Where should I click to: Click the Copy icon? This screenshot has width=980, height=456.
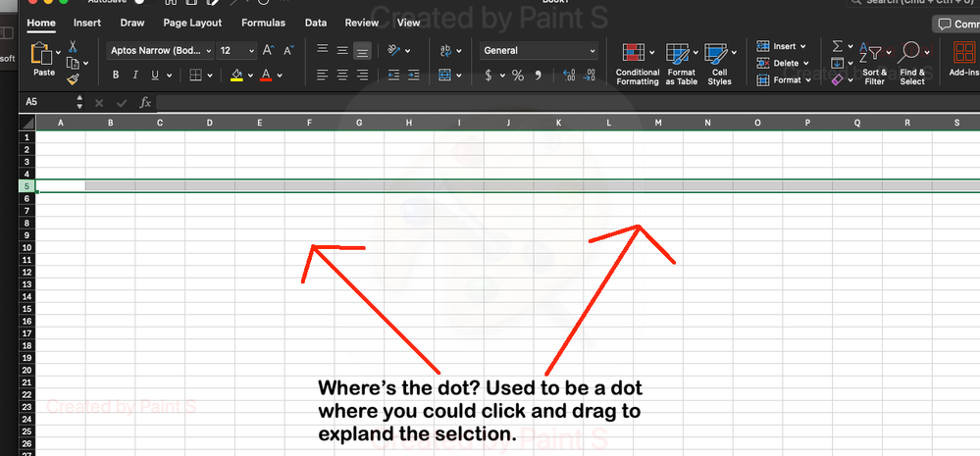(74, 63)
